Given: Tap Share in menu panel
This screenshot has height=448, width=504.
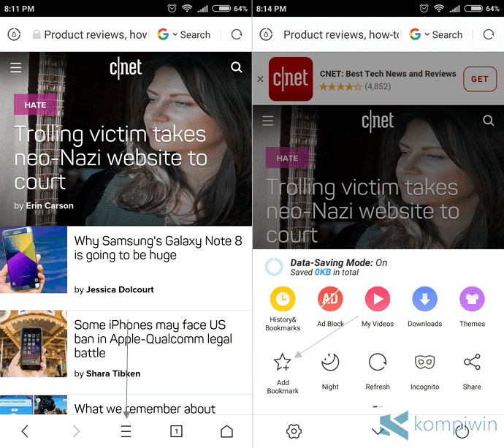Looking at the screenshot, I should pyautogui.click(x=472, y=371).
